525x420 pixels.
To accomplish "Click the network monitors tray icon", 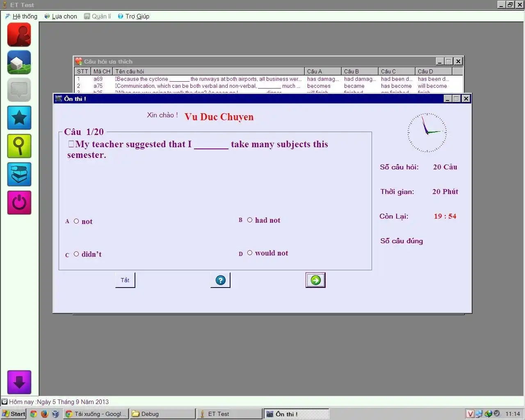I will (x=479, y=414).
